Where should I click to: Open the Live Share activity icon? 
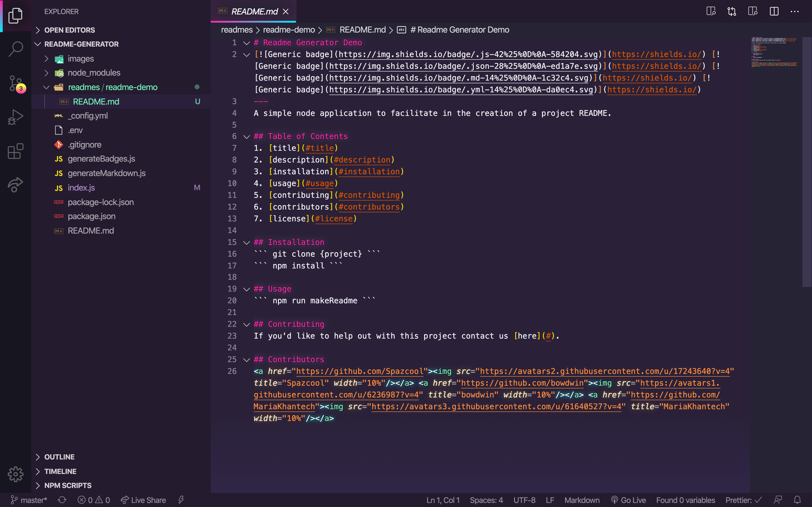pyautogui.click(x=15, y=184)
